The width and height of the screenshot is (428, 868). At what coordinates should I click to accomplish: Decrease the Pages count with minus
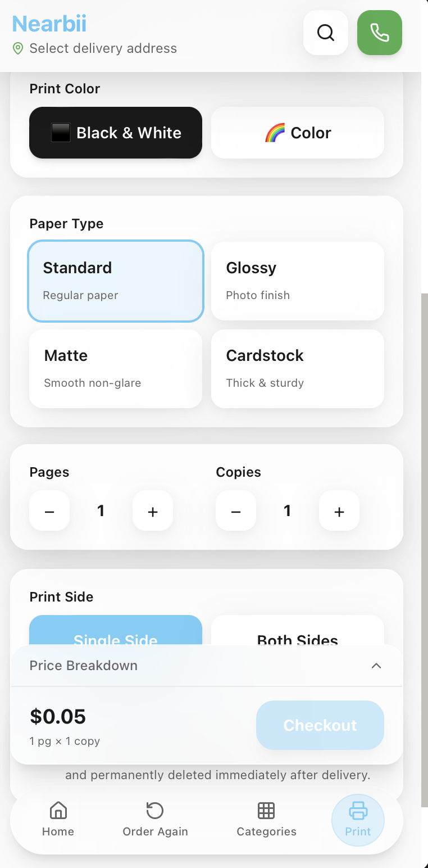49,510
